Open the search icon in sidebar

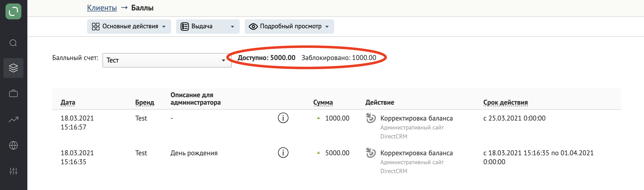[13, 43]
